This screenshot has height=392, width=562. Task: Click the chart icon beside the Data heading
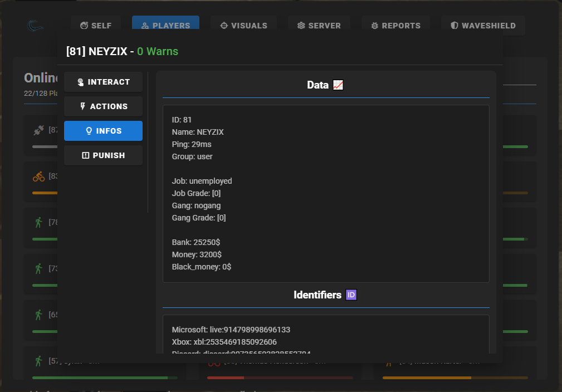point(339,85)
